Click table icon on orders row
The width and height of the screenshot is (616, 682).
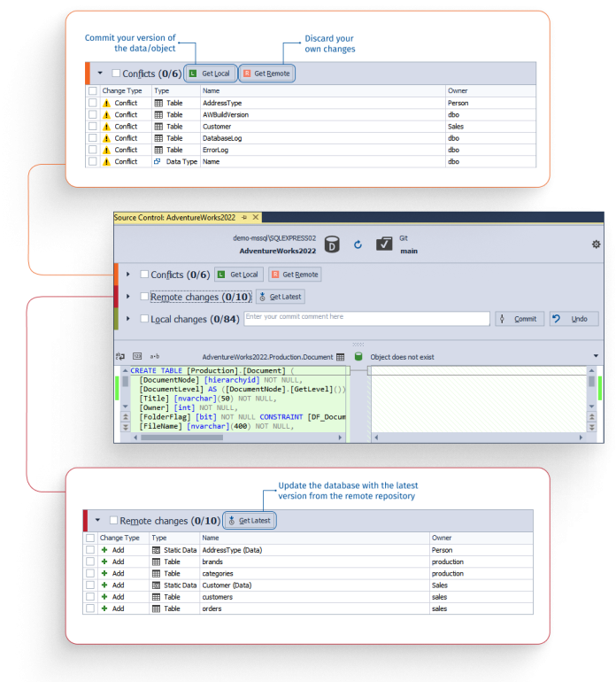tap(156, 609)
